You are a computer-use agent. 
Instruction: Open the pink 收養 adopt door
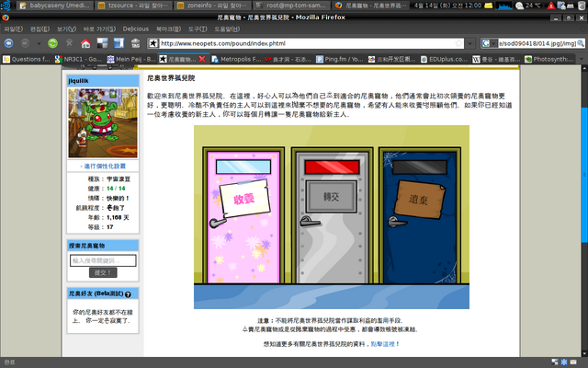pos(243,217)
